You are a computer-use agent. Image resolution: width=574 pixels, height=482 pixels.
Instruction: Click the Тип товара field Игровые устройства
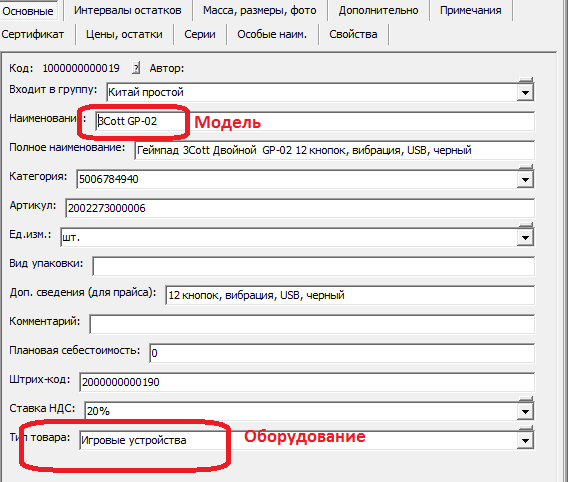point(298,440)
